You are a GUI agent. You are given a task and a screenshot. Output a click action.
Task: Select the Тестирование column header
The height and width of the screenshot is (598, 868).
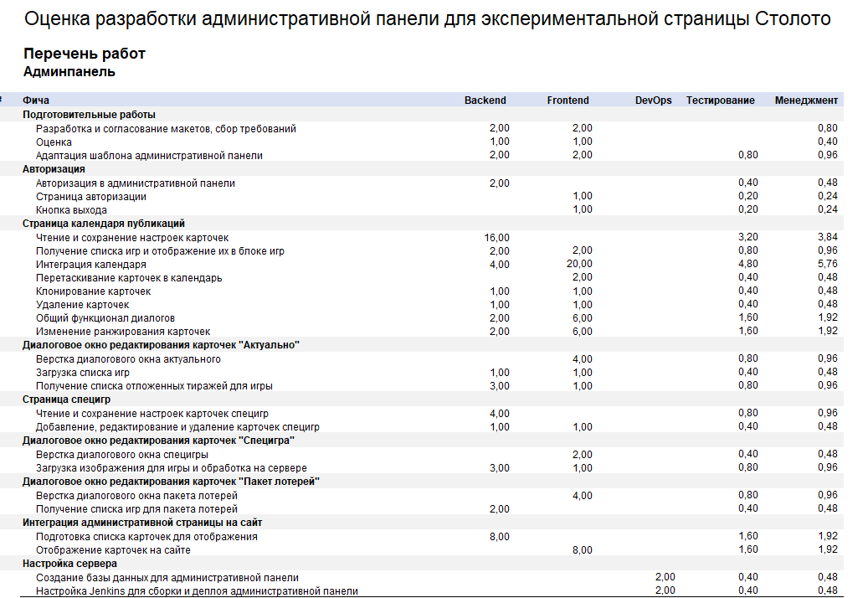point(720,101)
